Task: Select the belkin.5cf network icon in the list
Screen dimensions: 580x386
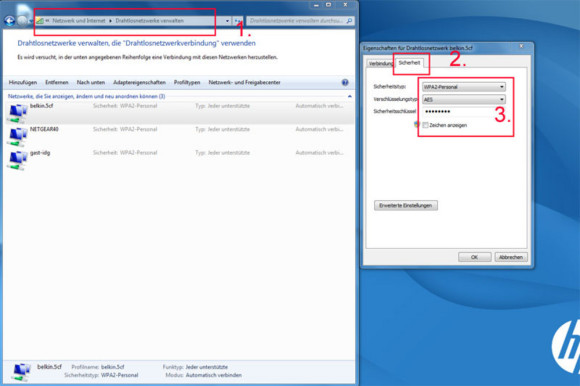Action: (x=17, y=113)
